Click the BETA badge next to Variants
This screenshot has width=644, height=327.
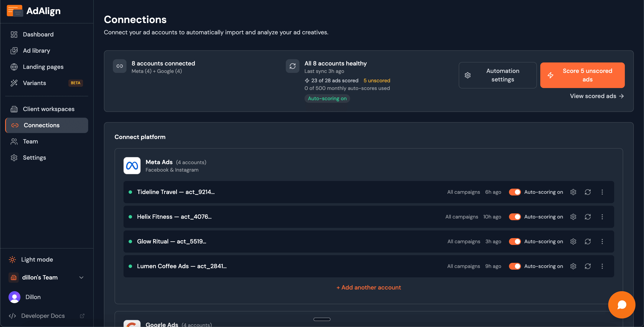point(76,83)
